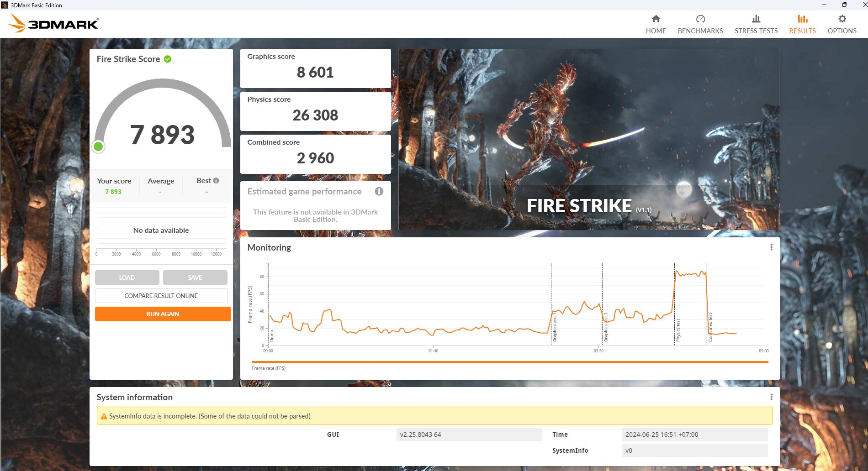
Task: Click the LOAD button
Action: (x=127, y=277)
